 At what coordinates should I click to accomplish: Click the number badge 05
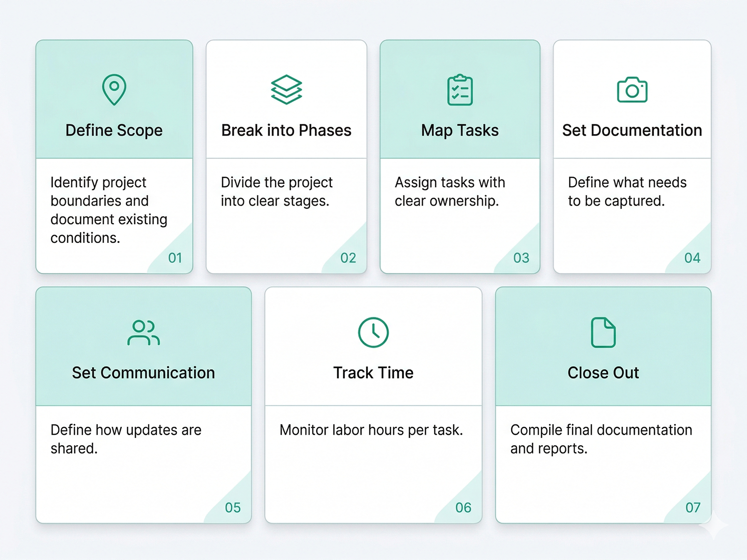(233, 507)
